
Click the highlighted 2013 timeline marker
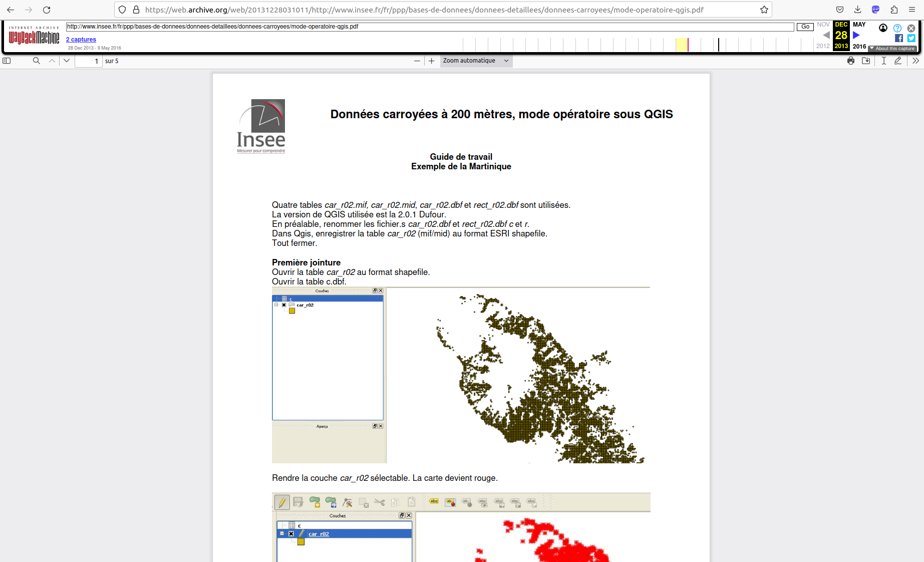point(687,45)
